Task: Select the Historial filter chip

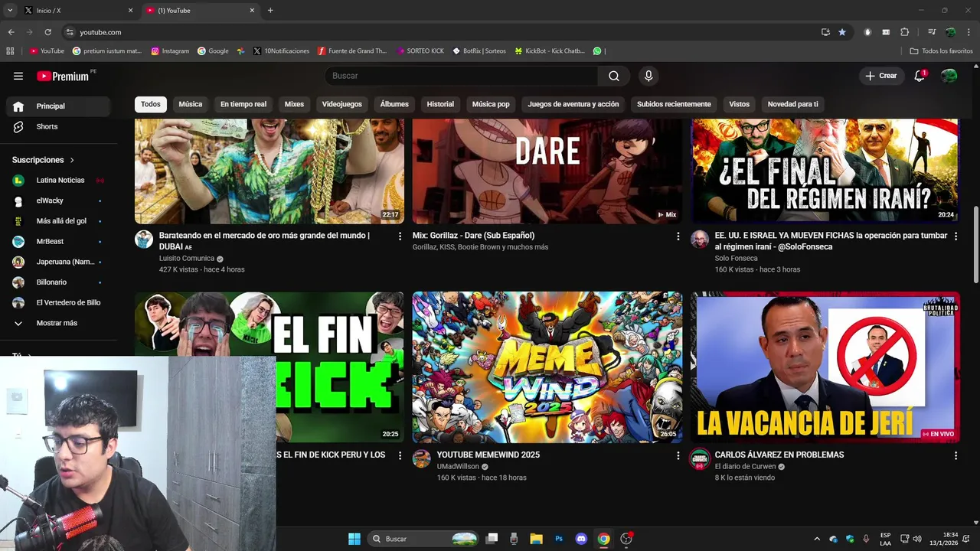Action: (x=440, y=104)
